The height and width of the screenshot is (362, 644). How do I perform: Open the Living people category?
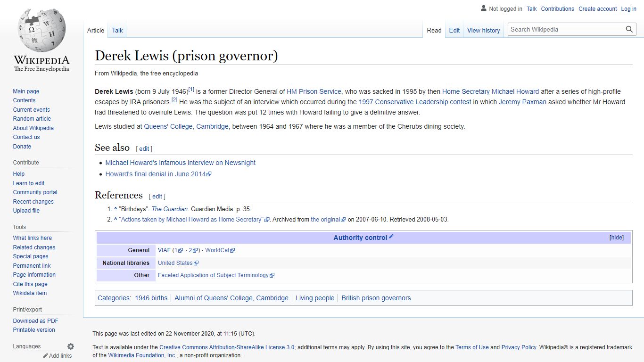pyautogui.click(x=315, y=298)
